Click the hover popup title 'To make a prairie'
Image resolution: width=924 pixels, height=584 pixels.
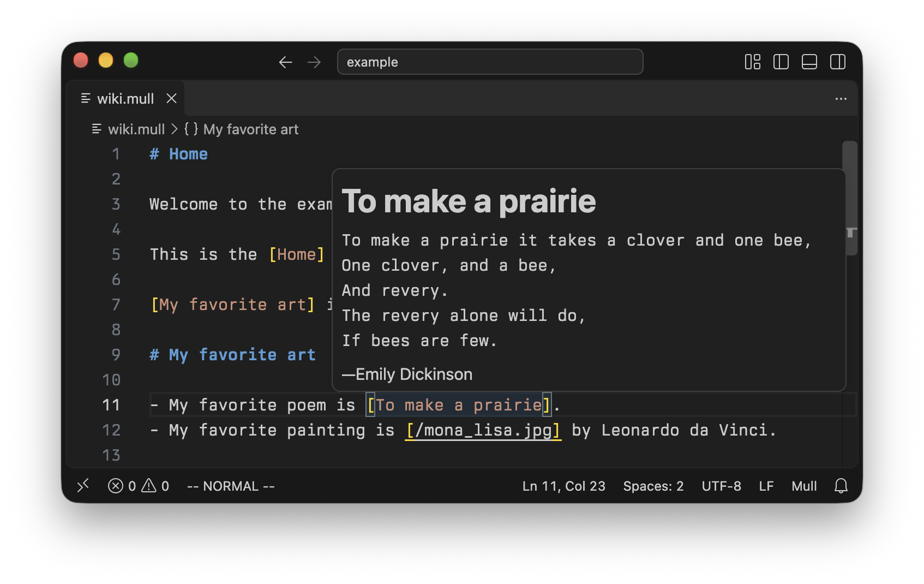(469, 201)
